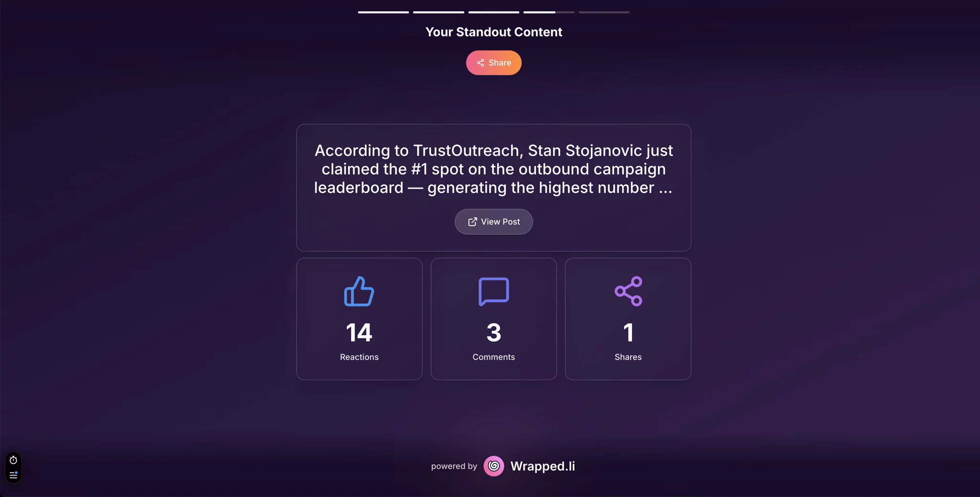Jump to the second story progress segment
Screen dimensions: 980x497
point(438,12)
